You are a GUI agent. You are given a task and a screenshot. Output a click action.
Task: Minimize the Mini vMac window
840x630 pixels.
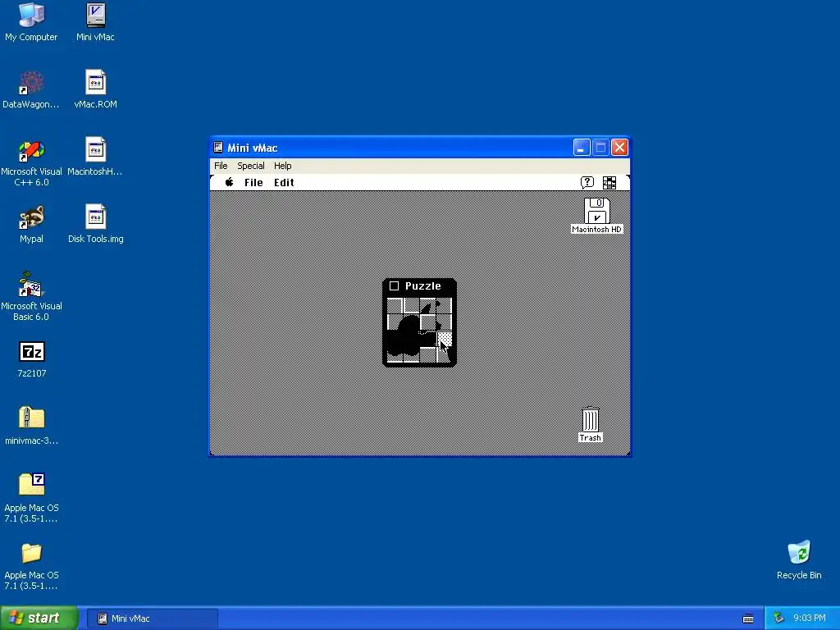click(x=582, y=148)
